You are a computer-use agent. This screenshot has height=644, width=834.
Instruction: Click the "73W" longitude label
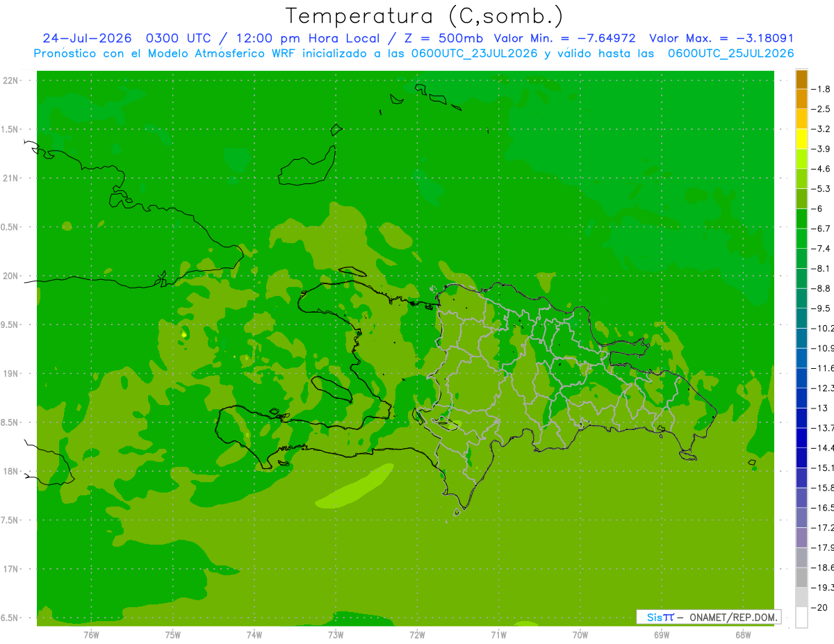[x=336, y=634]
